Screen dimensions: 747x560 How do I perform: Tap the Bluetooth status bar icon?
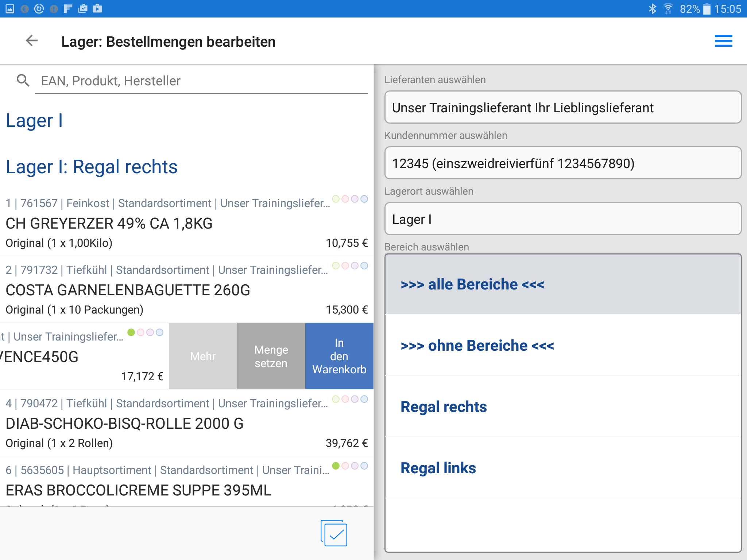[x=652, y=9]
